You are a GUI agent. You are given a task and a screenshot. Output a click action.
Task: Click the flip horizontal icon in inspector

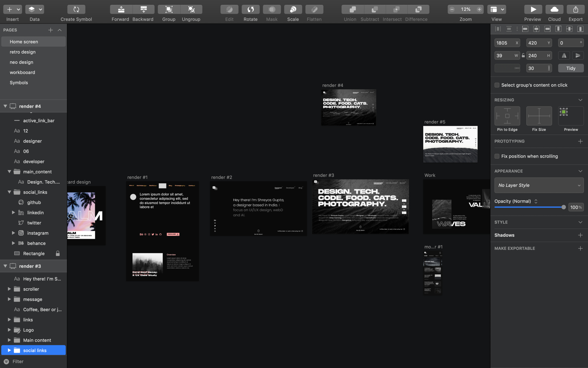pyautogui.click(x=564, y=56)
